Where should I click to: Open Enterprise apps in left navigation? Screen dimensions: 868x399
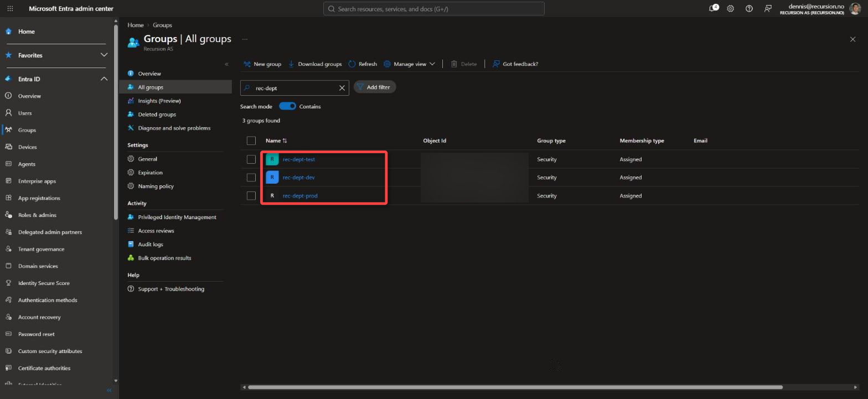[37, 181]
